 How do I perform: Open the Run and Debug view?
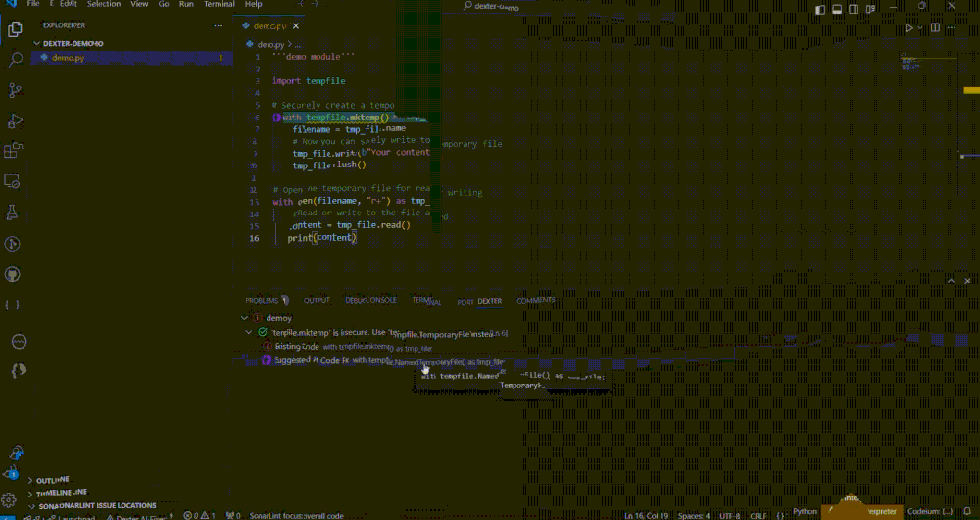click(15, 120)
